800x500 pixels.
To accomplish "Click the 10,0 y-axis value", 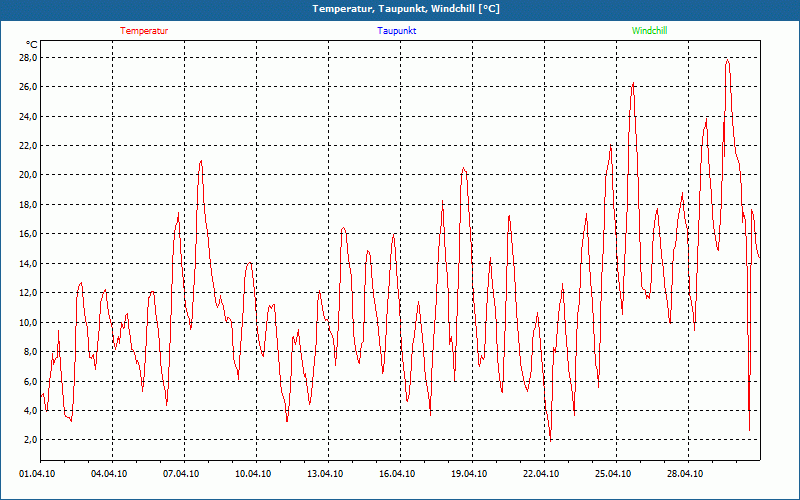I will click(x=29, y=322).
